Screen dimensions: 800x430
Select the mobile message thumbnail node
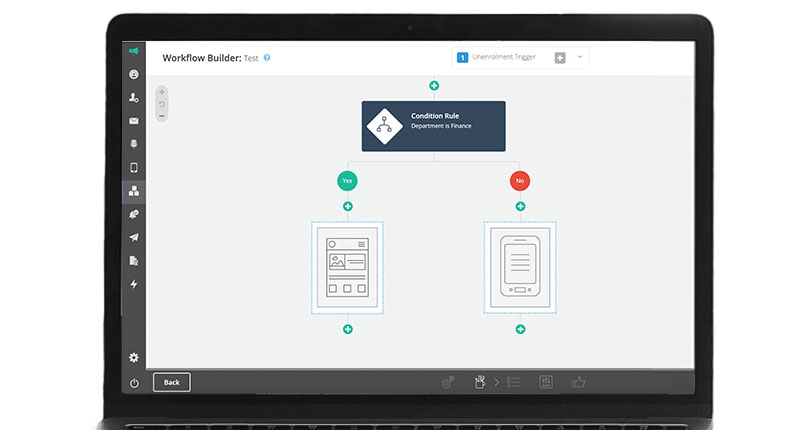pyautogui.click(x=520, y=268)
